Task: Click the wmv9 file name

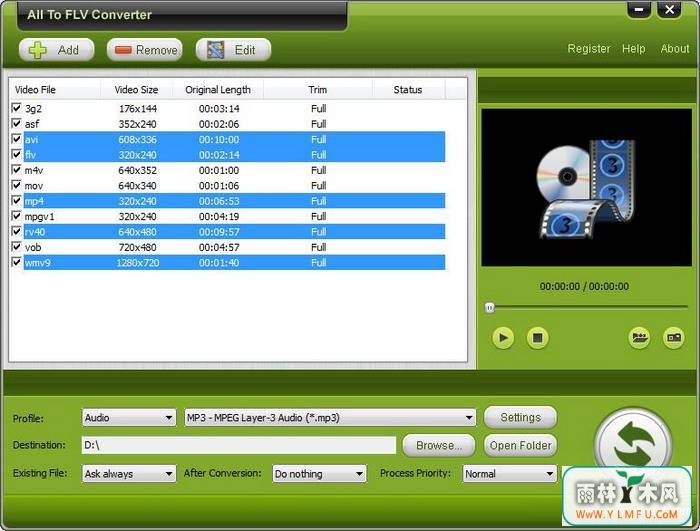Action: click(x=38, y=263)
